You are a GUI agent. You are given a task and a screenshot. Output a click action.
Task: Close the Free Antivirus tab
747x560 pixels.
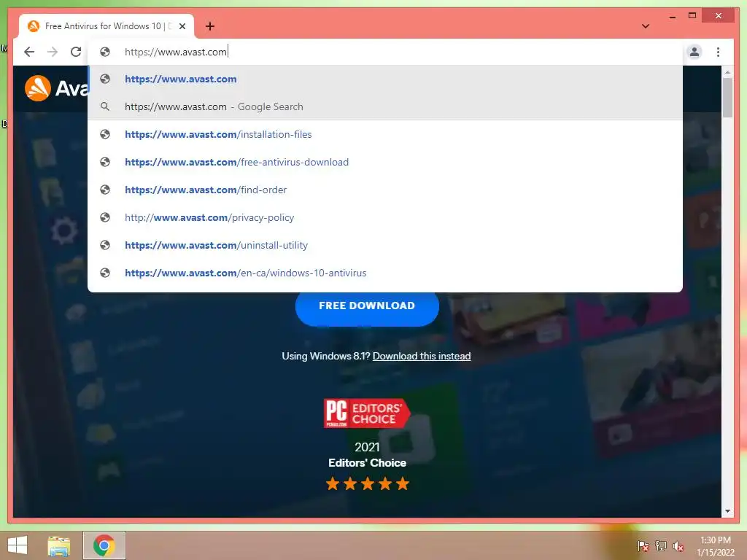182,26
